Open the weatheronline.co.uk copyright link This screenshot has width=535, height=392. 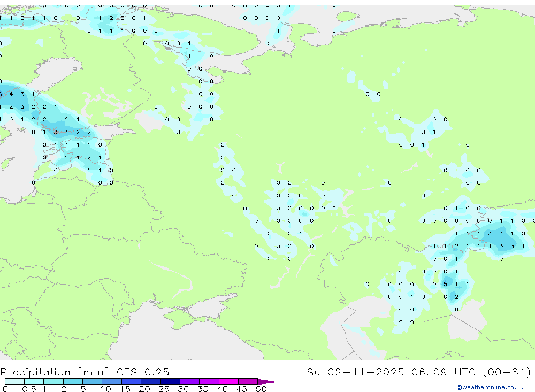[490, 387]
